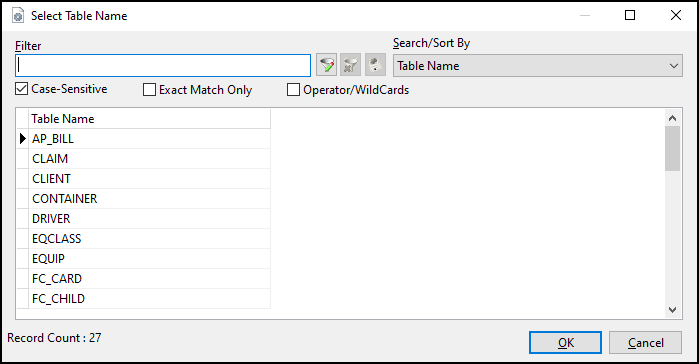Maximize the Select Table Name dialog
The width and height of the screenshot is (699, 364).
pyautogui.click(x=630, y=15)
